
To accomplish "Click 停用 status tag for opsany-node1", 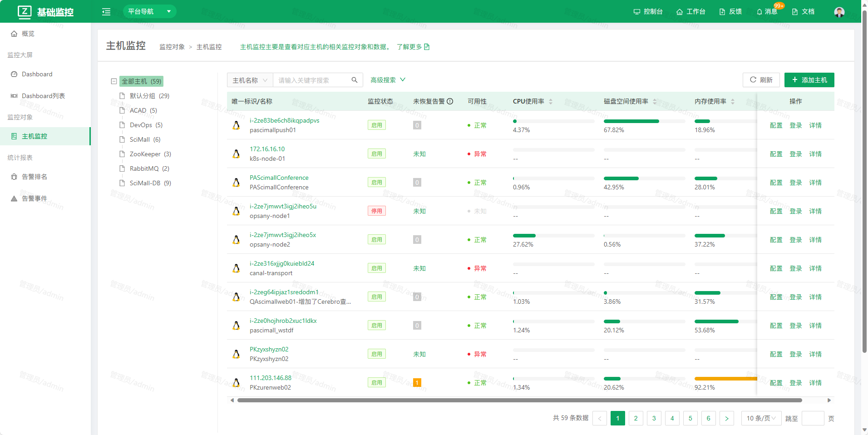I will pos(377,211).
